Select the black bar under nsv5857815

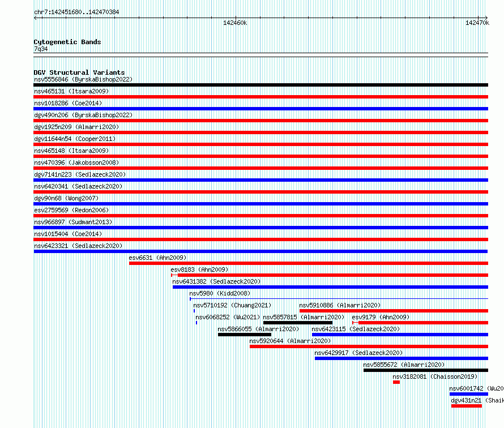(298, 323)
